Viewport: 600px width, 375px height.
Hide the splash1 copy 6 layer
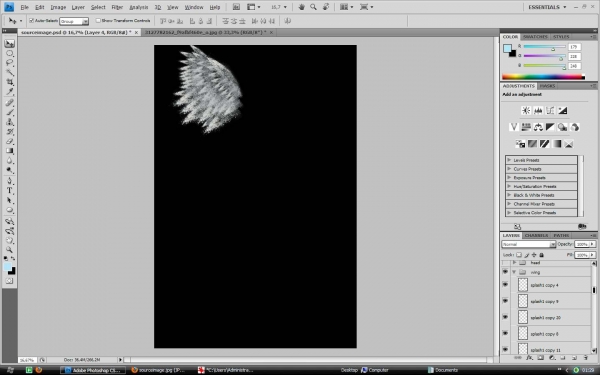point(505,334)
